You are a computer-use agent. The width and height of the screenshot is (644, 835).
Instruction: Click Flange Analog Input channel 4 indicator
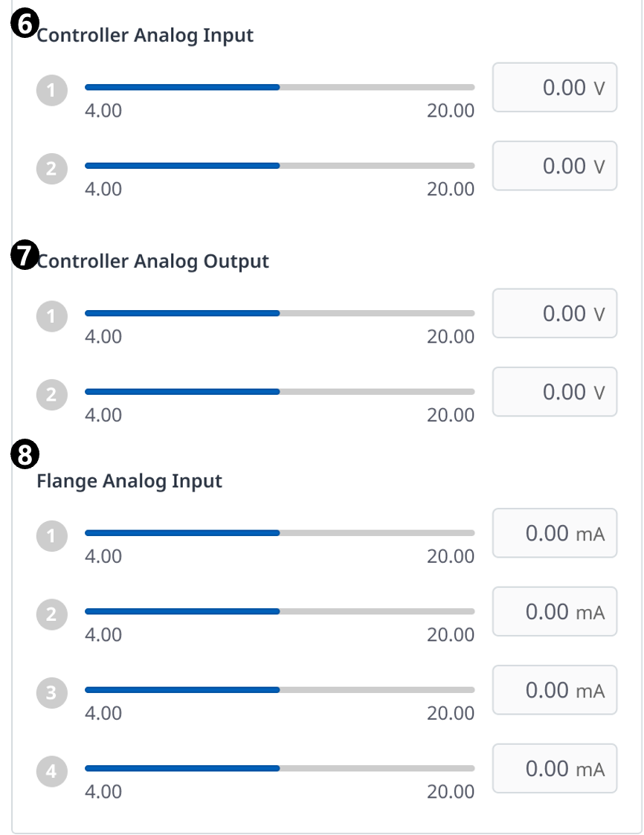click(x=51, y=771)
